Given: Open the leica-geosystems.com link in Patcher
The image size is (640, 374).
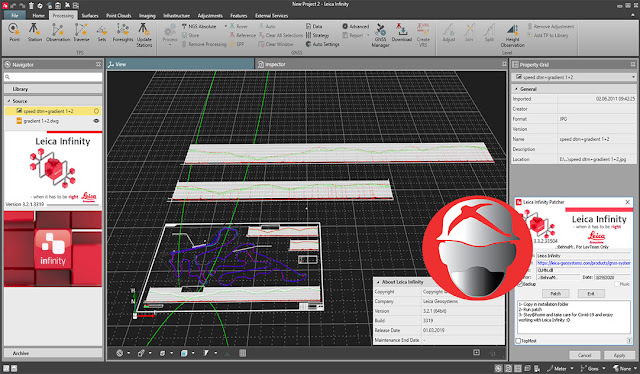Looking at the screenshot, I should 584,263.
